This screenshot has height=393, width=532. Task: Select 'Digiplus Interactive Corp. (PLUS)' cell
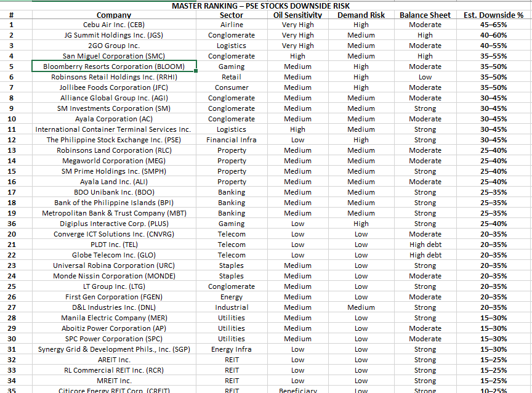(114, 224)
